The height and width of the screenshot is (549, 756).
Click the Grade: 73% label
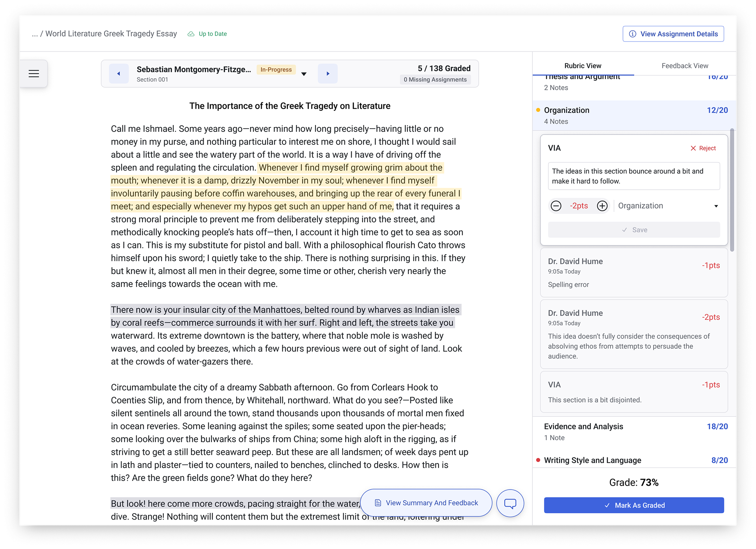click(634, 482)
